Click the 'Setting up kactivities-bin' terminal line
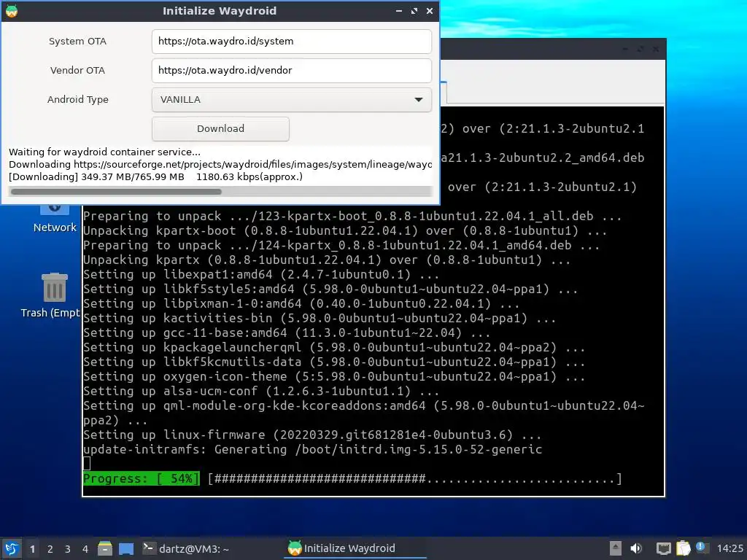This screenshot has width=747, height=560. [x=320, y=319]
